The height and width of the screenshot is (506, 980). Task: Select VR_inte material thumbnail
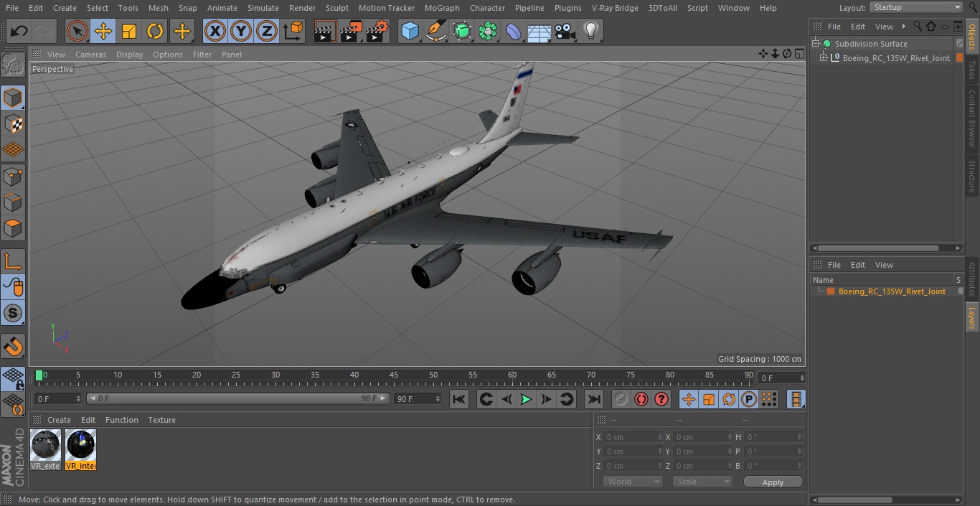click(x=80, y=445)
